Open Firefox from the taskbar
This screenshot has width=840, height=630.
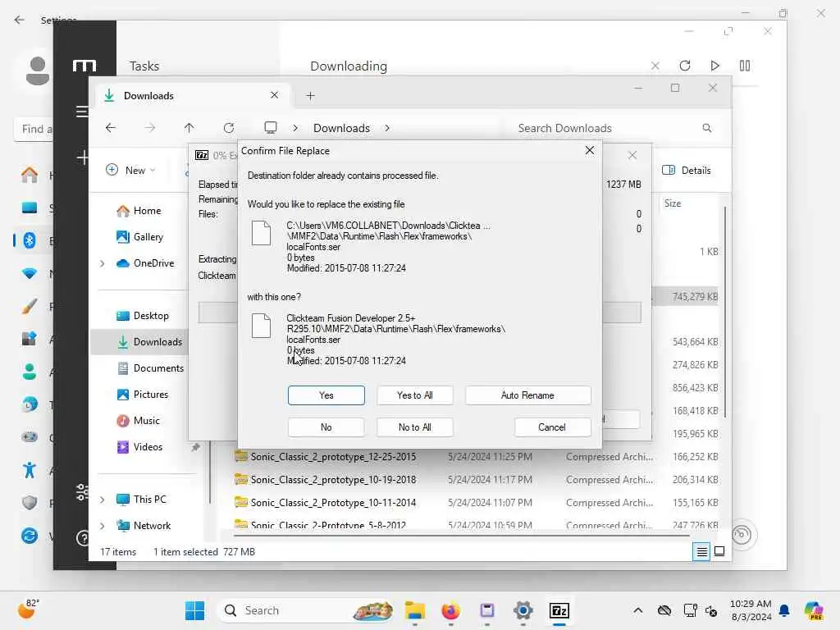coord(450,610)
